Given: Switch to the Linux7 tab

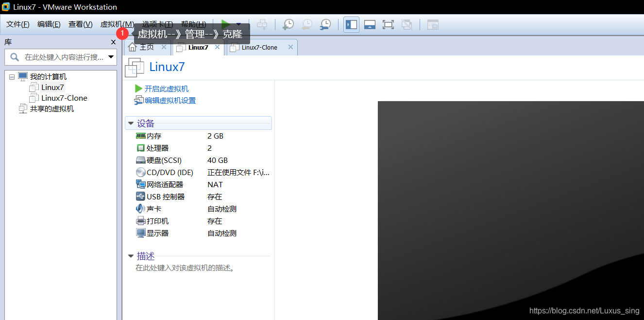Looking at the screenshot, I should (198, 47).
